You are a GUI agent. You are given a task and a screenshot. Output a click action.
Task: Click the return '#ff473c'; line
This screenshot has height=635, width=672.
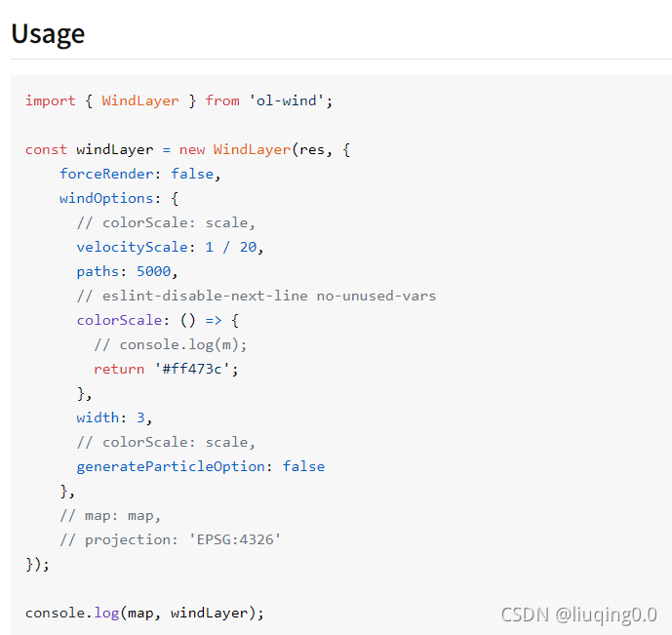(166, 369)
